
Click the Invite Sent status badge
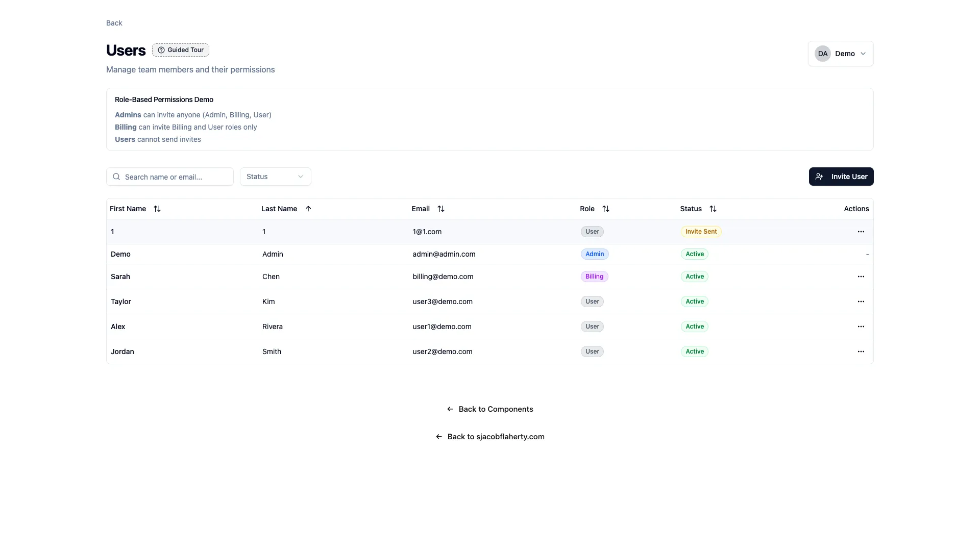click(701, 232)
